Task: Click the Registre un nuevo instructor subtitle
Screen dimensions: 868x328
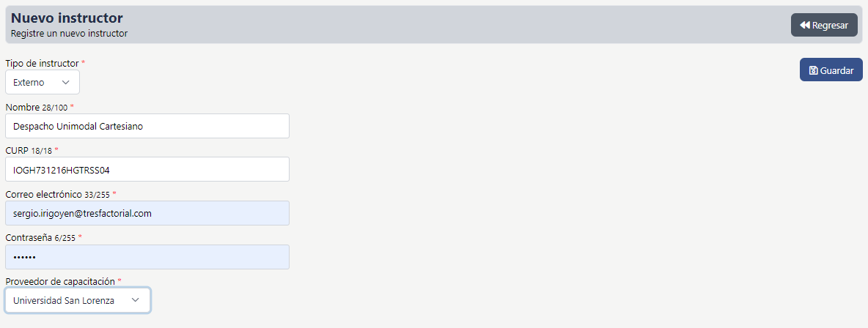Action: point(69,34)
